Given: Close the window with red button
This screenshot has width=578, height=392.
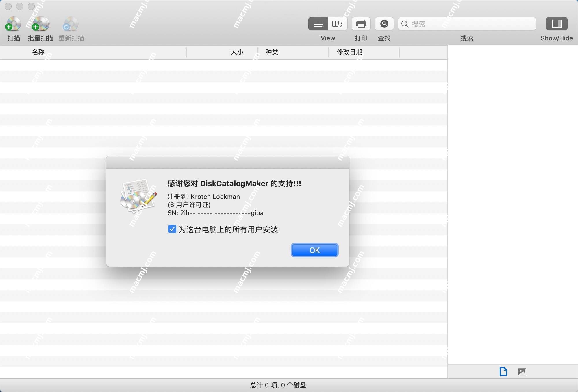Looking at the screenshot, I should pyautogui.click(x=8, y=6).
